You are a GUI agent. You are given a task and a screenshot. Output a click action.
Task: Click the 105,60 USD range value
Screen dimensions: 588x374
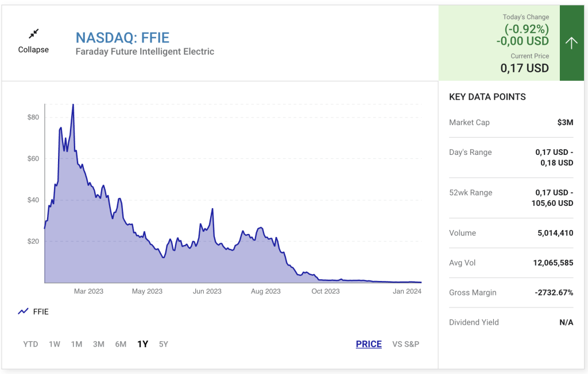point(552,203)
